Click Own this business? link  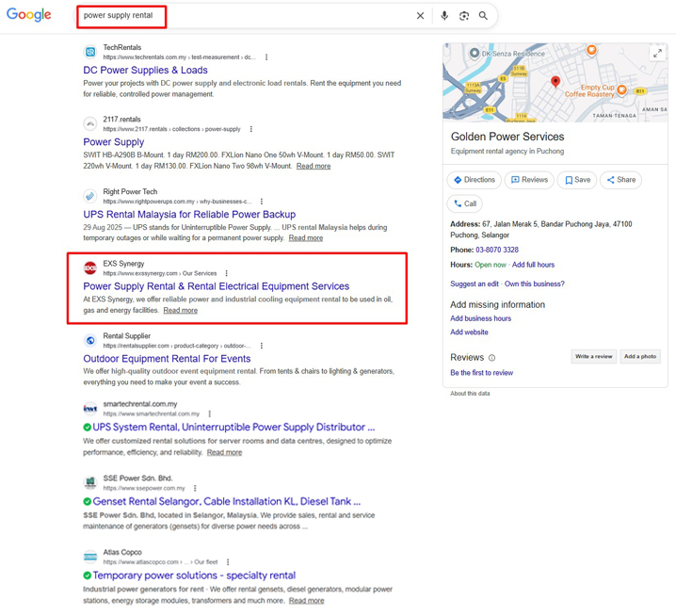(534, 284)
